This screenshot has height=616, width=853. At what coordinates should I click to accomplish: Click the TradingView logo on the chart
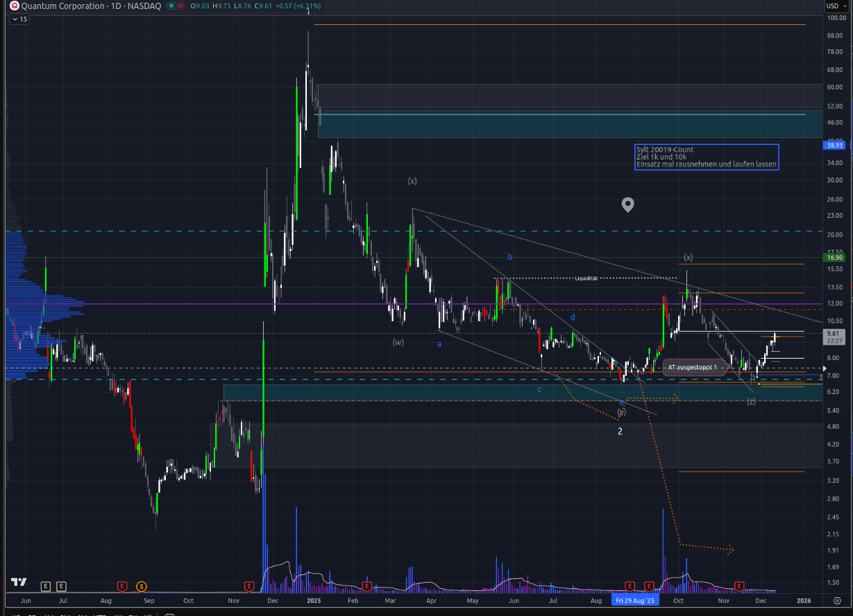tap(19, 583)
